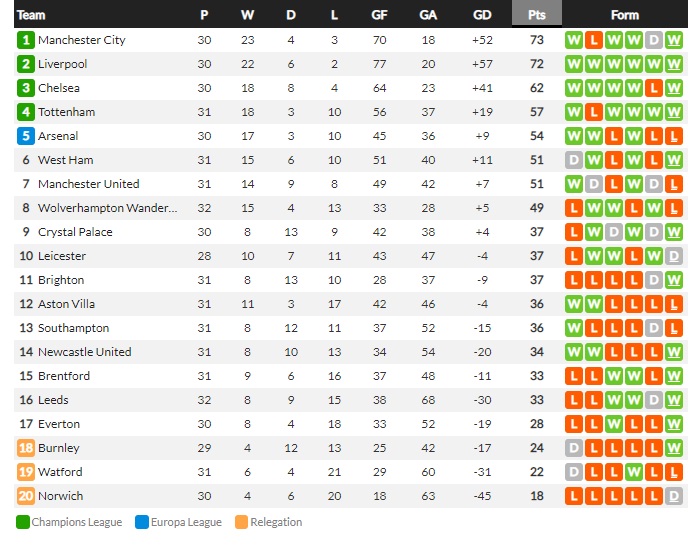
Task: Click Arsenal's blue rank 5 badge
Action: (x=26, y=136)
